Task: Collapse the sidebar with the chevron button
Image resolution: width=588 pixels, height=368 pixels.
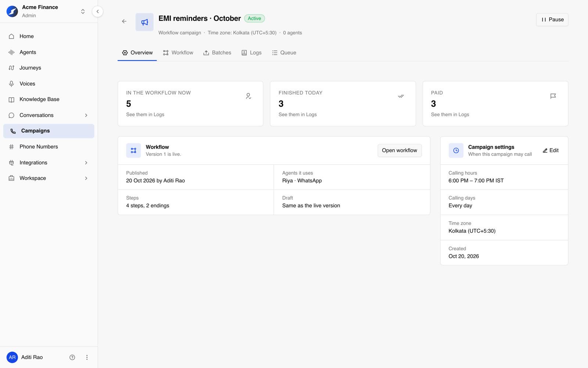Action: [x=97, y=11]
